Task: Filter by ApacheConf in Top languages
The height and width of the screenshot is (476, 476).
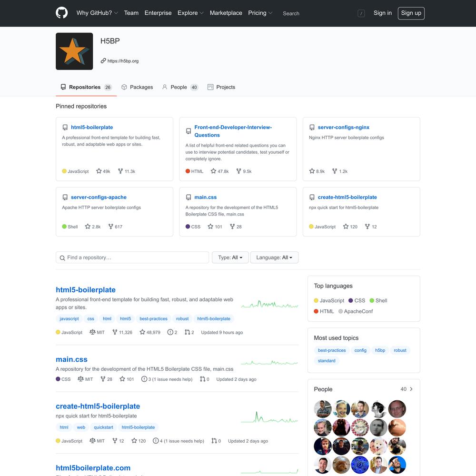Action: pos(356,311)
